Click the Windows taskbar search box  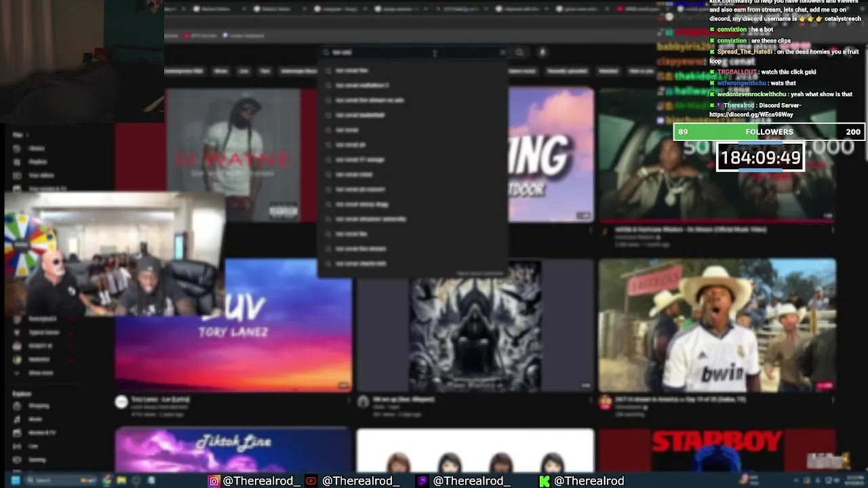coord(61,481)
